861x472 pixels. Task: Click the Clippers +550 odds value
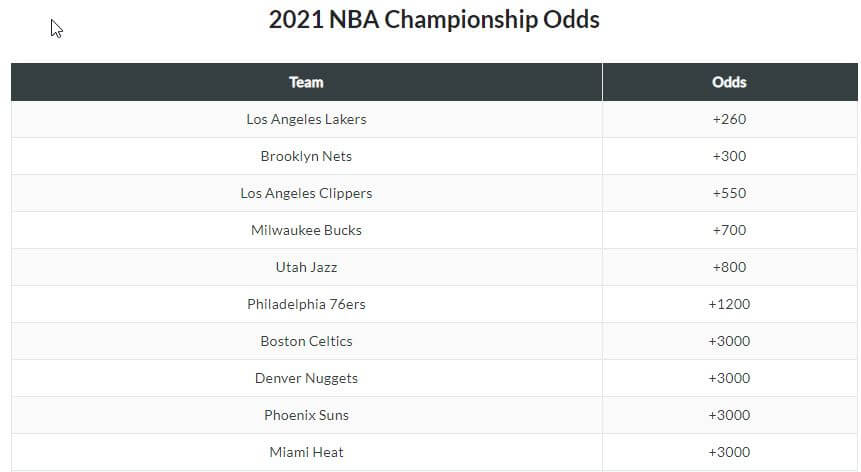point(729,193)
